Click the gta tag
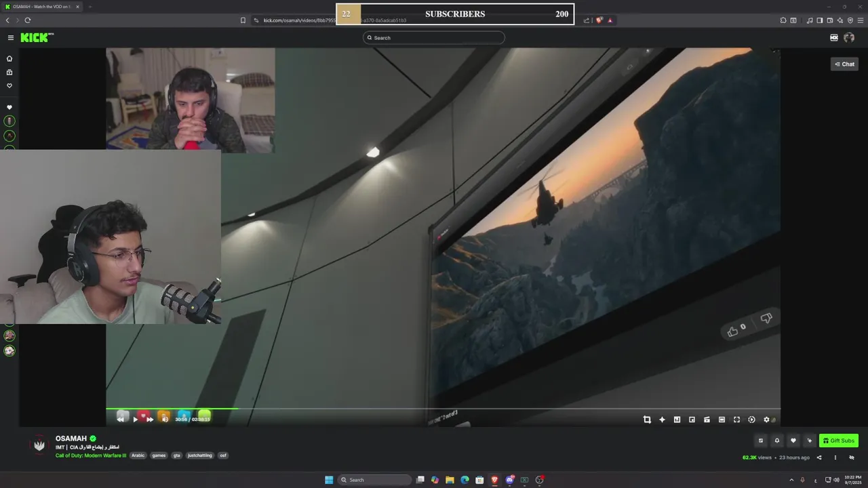This screenshot has width=868, height=488. (x=177, y=455)
